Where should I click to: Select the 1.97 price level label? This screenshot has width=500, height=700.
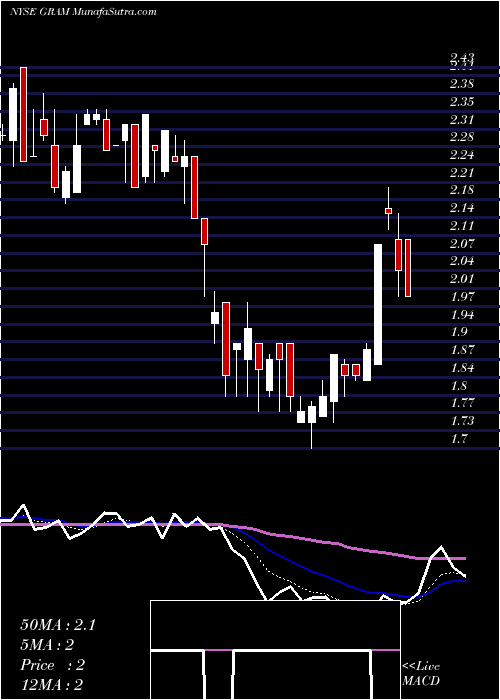462,297
